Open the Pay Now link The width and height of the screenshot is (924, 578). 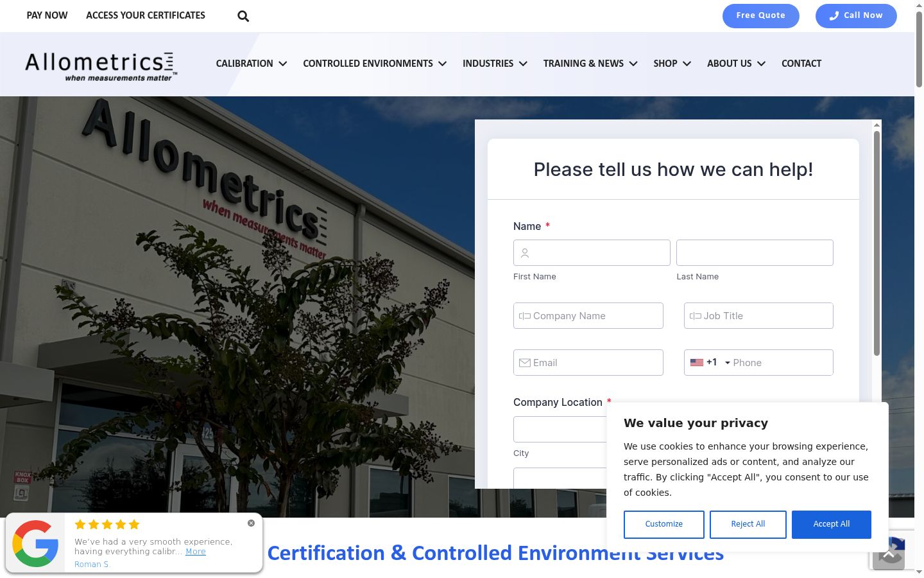point(47,15)
